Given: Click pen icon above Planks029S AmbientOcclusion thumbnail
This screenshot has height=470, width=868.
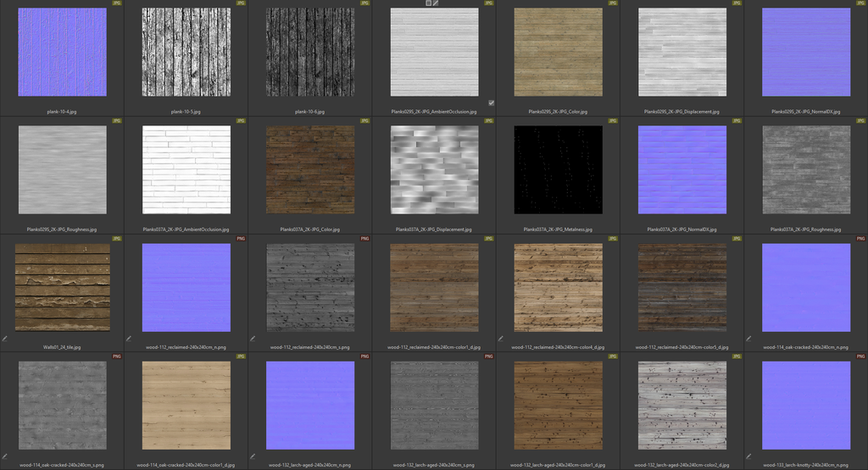Looking at the screenshot, I should click(437, 3).
